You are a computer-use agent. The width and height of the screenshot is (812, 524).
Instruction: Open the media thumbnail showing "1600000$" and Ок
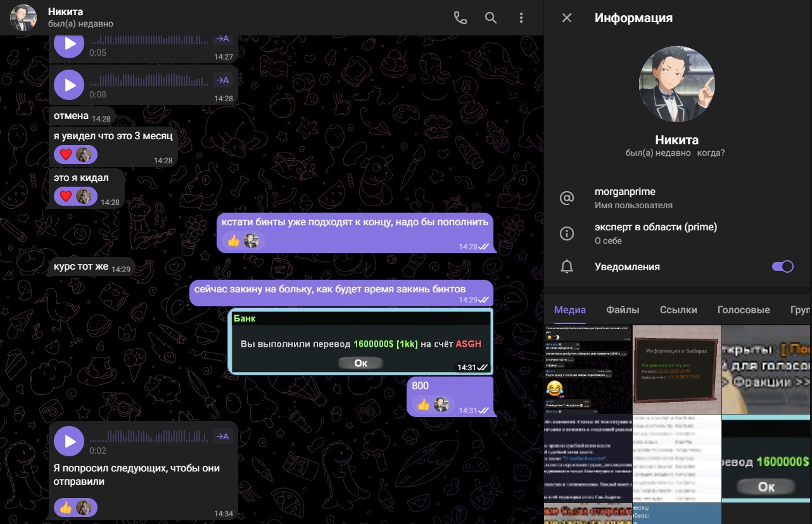coord(767,458)
